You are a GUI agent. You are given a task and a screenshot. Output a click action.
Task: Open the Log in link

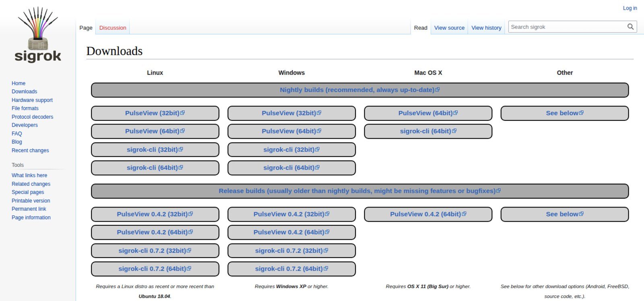630,8
